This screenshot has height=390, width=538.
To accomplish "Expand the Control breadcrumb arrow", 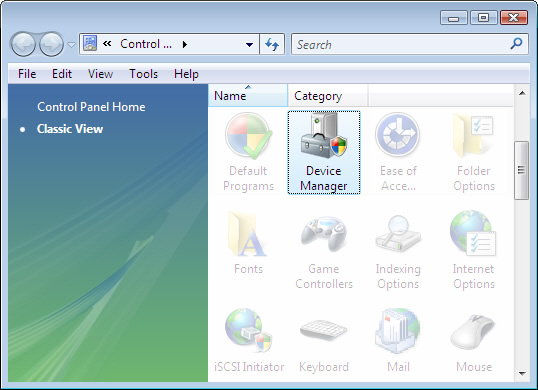I will (185, 44).
